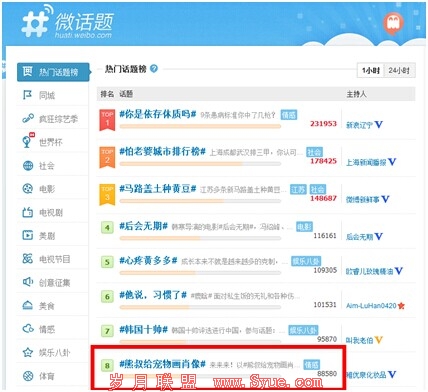Click the 娱乐八卦 tag on 心疼黄多多 row
Screen dimensions: 428x392
pyautogui.click(x=306, y=261)
